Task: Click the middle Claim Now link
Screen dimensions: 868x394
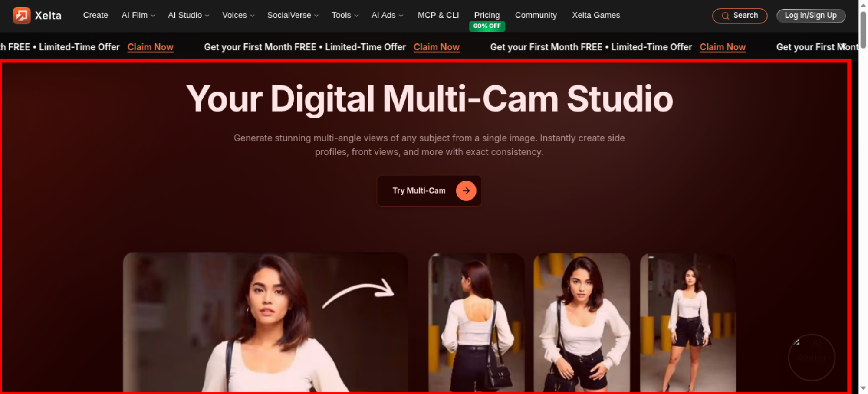Action: (x=436, y=47)
